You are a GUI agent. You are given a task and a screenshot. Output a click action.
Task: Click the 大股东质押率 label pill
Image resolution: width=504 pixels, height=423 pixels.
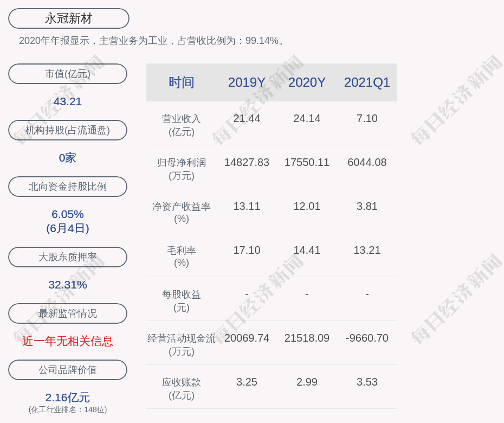pos(68,257)
